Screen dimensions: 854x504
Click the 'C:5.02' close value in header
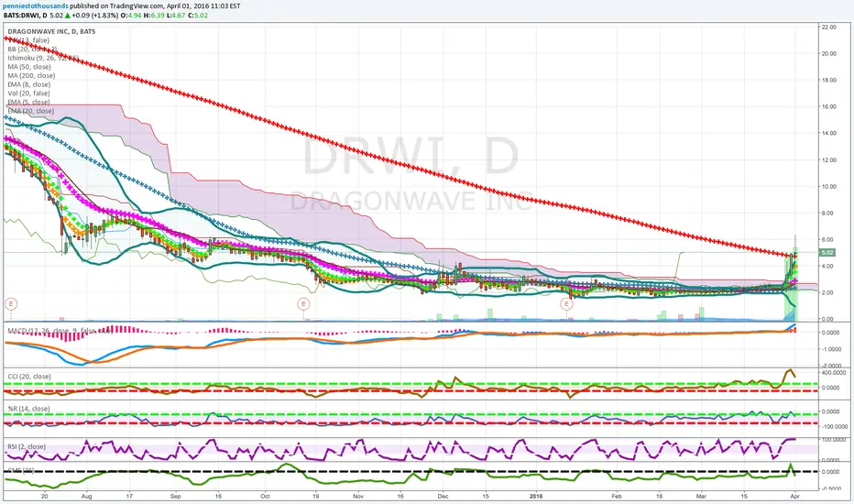pos(198,16)
